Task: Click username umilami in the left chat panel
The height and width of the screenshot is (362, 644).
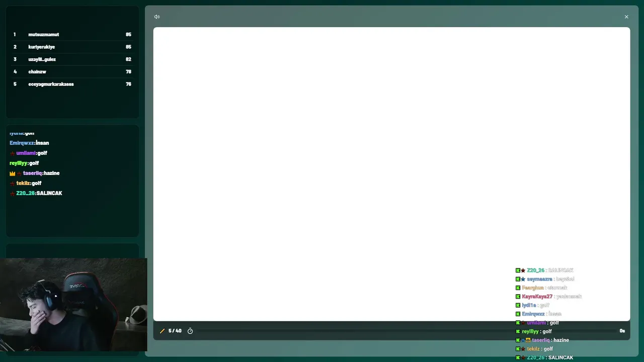Action: click(26, 153)
